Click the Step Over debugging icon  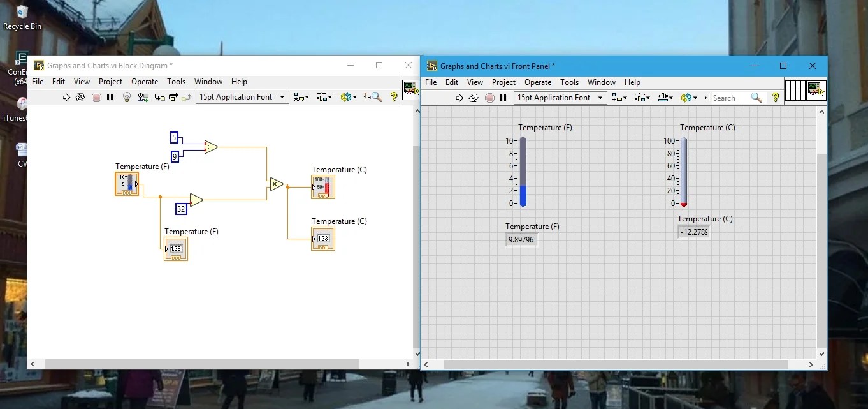coord(173,97)
